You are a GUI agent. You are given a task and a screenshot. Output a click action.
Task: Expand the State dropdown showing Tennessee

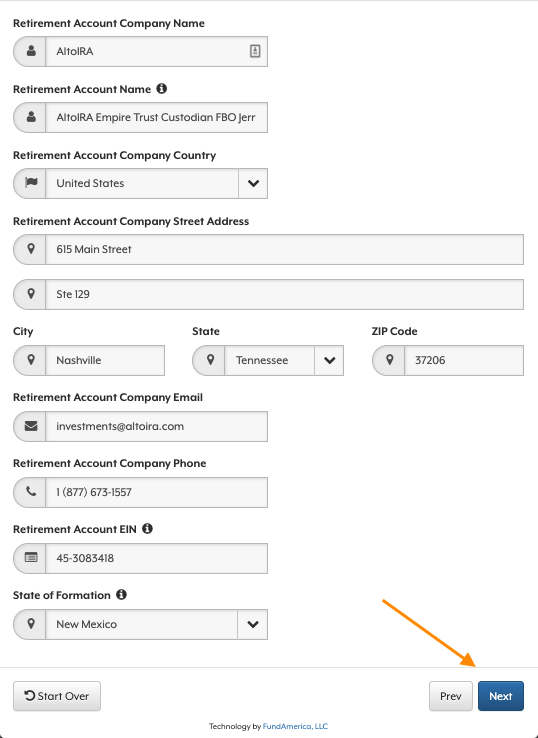click(268, 361)
